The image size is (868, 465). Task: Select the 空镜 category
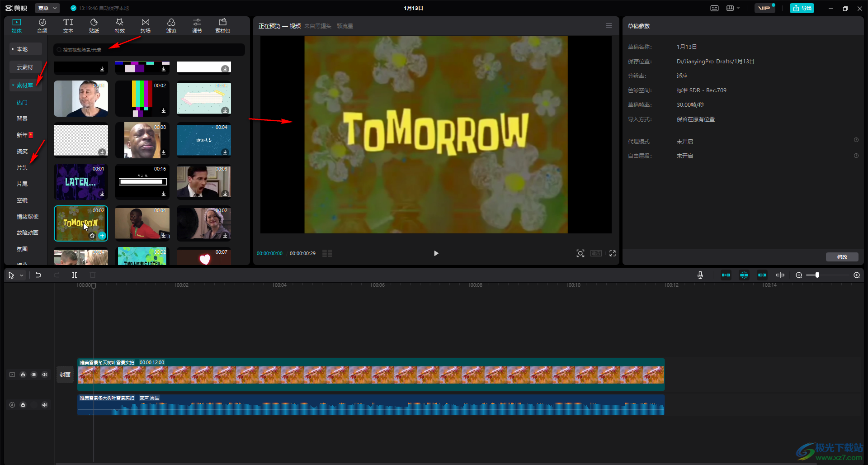click(22, 200)
